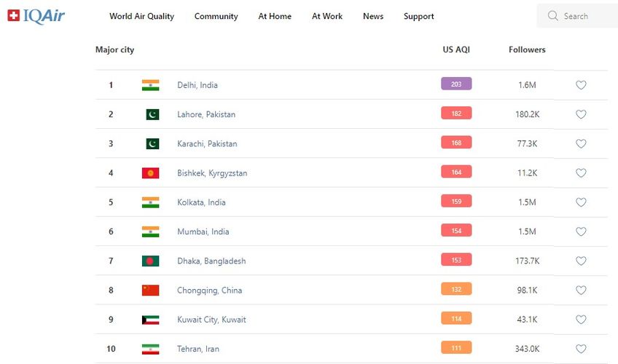Image resolution: width=618 pixels, height=364 pixels.
Task: Click the China flag beside Chongqing
Action: coord(150,290)
